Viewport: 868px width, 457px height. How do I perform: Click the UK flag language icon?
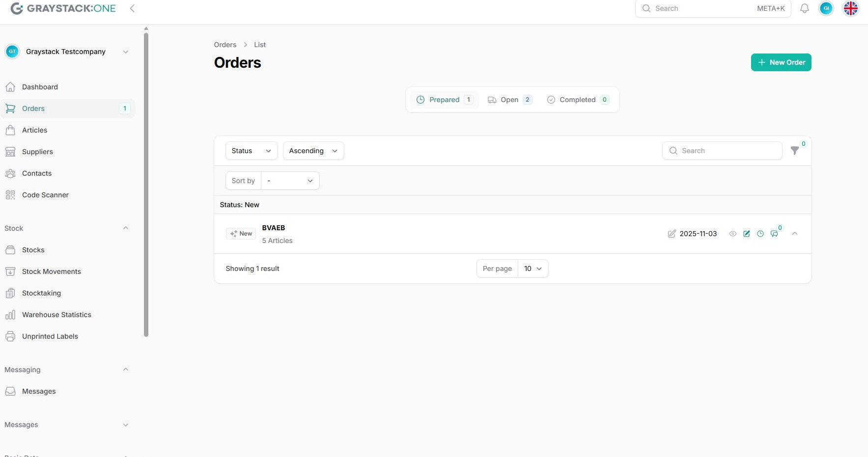(850, 8)
